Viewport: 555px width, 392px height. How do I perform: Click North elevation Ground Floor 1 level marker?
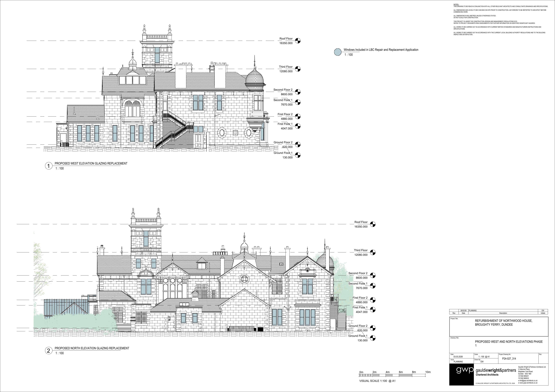coord(373,338)
